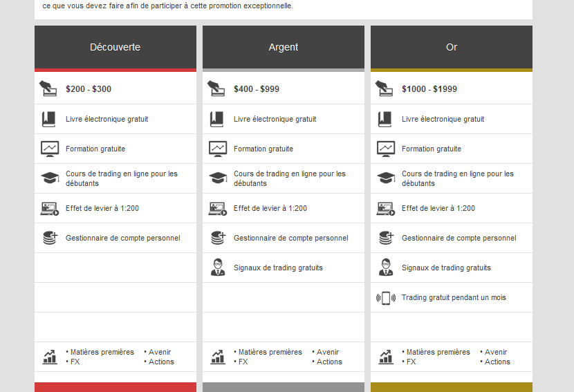The height and width of the screenshot is (392, 574).
Task: Click the e-book icon in Or column
Action: click(385, 120)
